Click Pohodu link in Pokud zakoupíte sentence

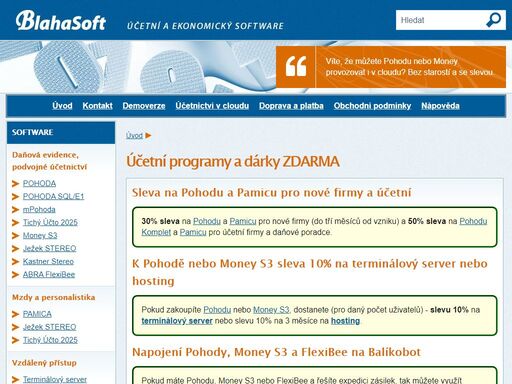[x=217, y=310]
